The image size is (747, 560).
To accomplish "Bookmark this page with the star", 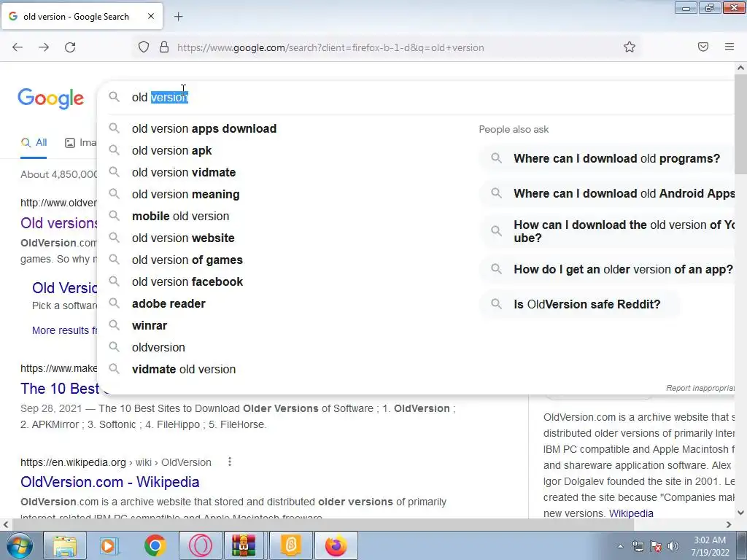I will (x=630, y=47).
